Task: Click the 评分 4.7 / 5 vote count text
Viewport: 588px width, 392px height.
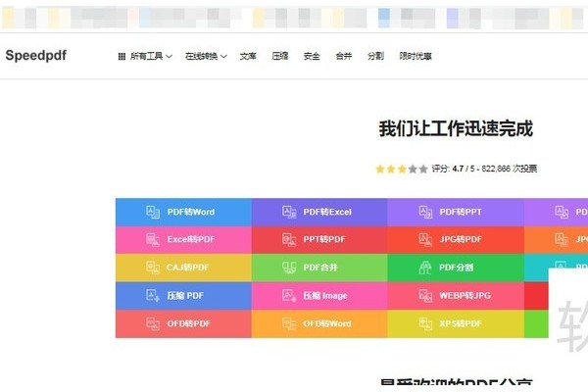Action: [x=484, y=169]
